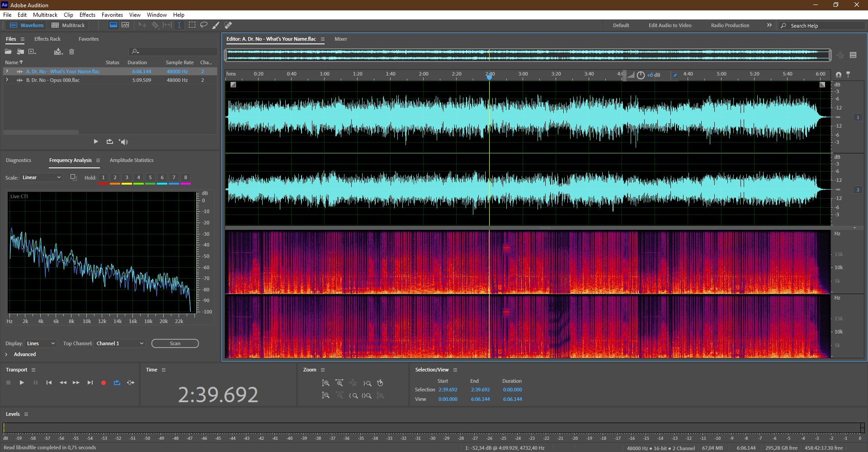Adjust the HUD amplitude gain knob
The width and height of the screenshot is (868, 452).
[641, 75]
